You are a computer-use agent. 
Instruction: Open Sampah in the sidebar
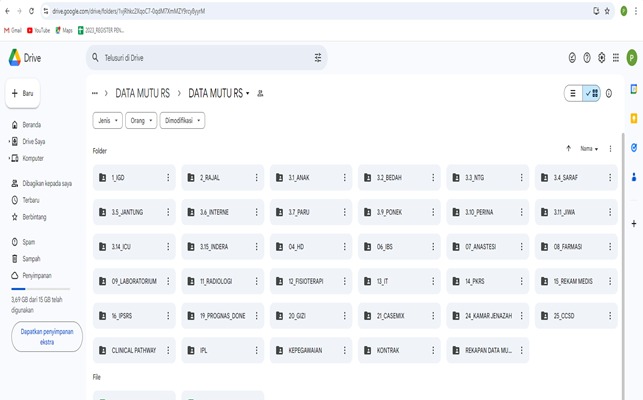click(x=32, y=258)
